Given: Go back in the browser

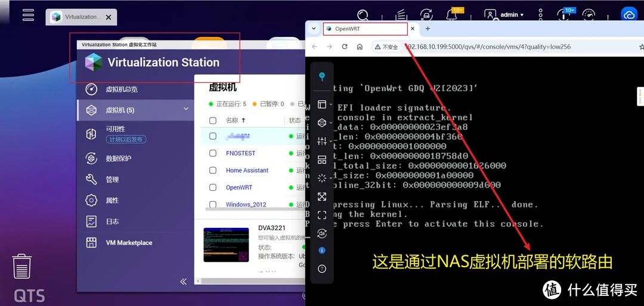Looking at the screenshot, I should tap(315, 47).
